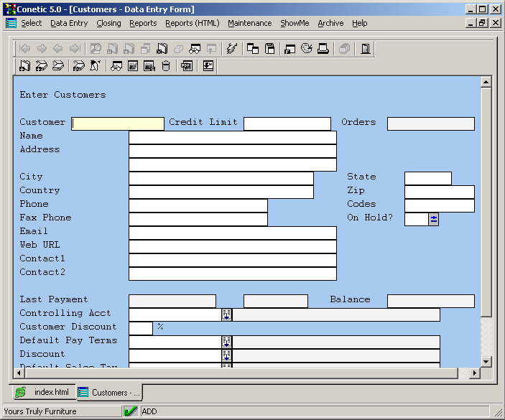Open the Closing menu
This screenshot has width=505, height=420.
108,23
